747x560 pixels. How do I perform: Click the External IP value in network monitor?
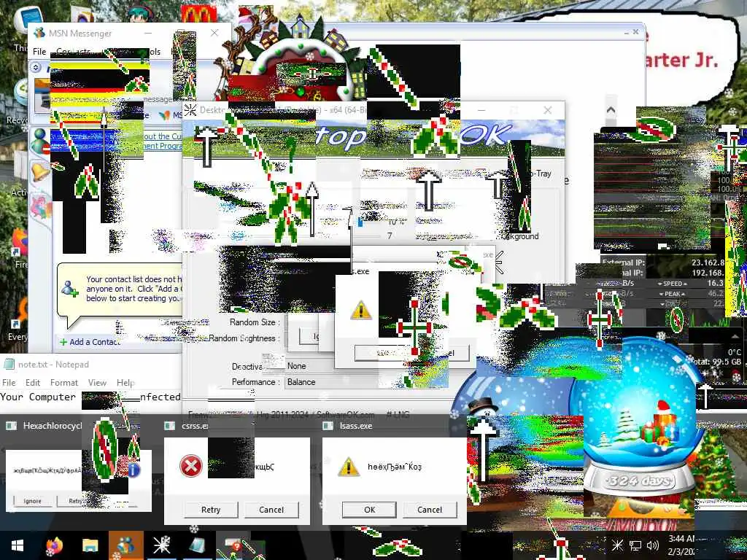point(708,262)
